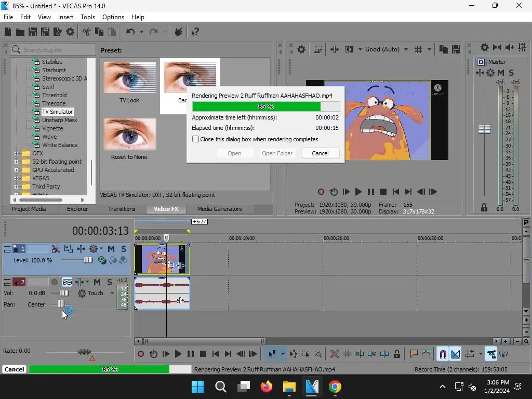
Task: Open the File menu
Action: [x=8, y=17]
